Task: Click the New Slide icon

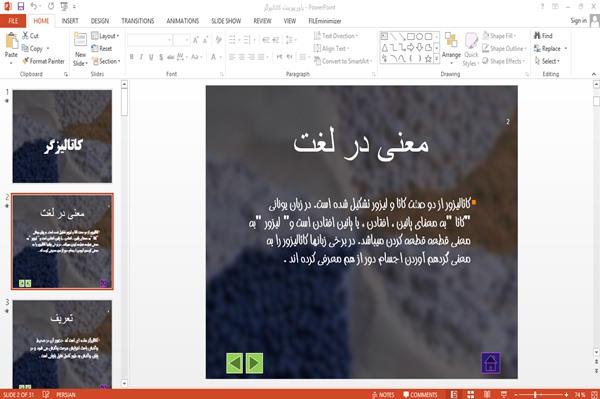Action: (x=80, y=40)
